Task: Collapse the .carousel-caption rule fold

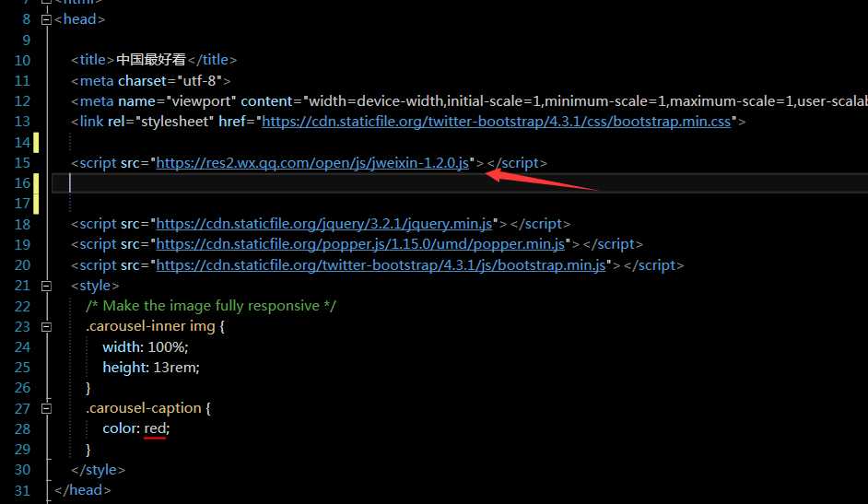Action: coord(46,409)
